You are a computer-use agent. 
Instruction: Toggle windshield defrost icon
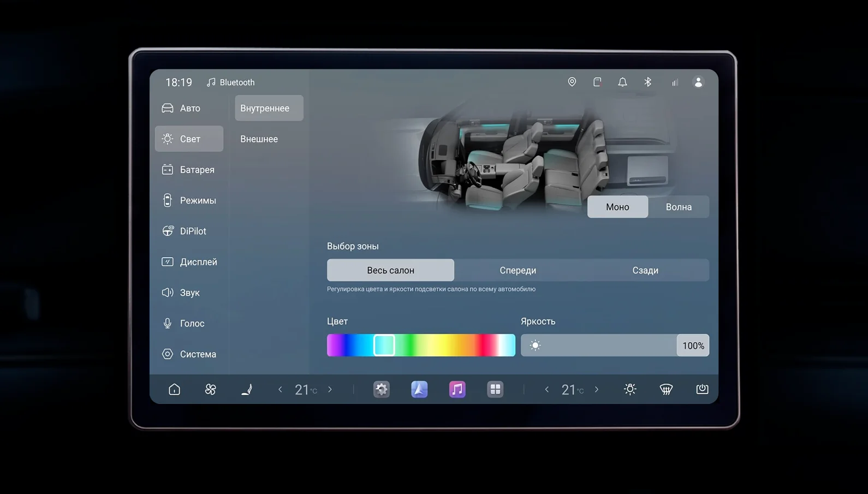pos(666,389)
